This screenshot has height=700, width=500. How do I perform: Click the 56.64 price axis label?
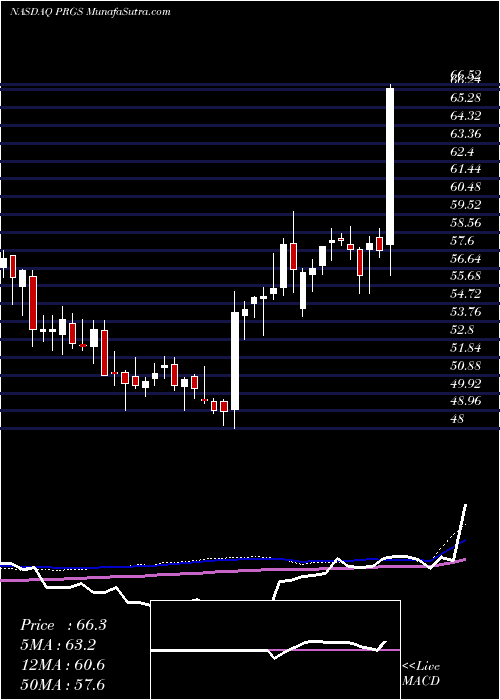[x=466, y=258]
